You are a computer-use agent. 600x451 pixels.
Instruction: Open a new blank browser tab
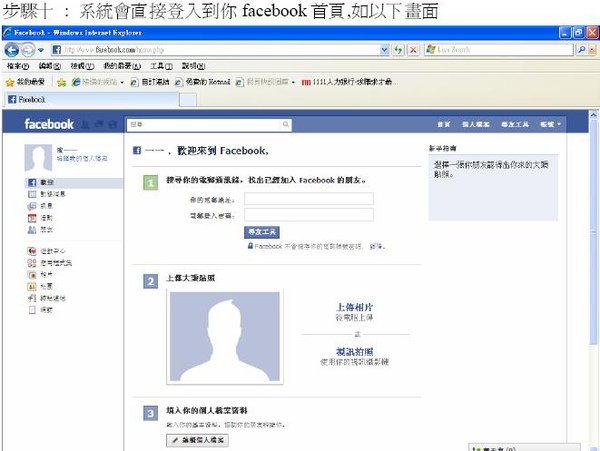pos(188,100)
